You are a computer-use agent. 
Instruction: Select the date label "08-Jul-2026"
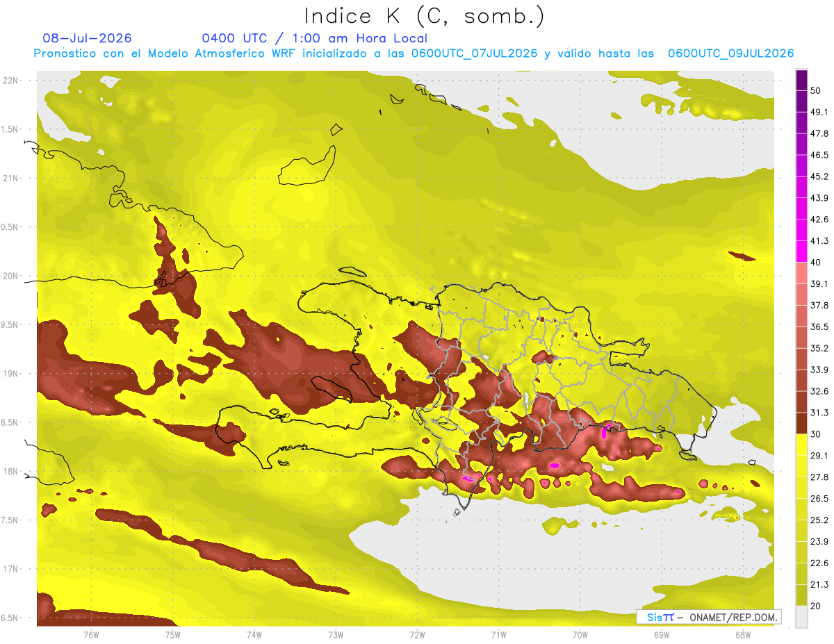[87, 38]
